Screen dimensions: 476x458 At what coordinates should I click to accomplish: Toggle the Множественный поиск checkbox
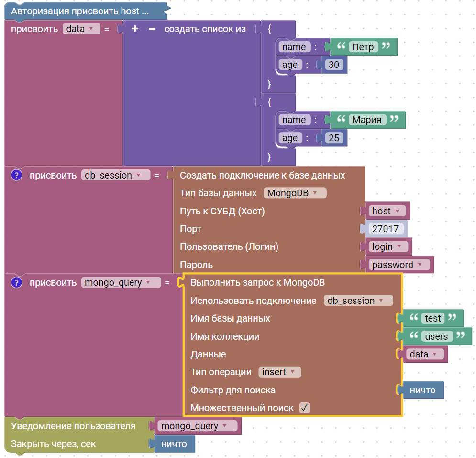click(304, 408)
